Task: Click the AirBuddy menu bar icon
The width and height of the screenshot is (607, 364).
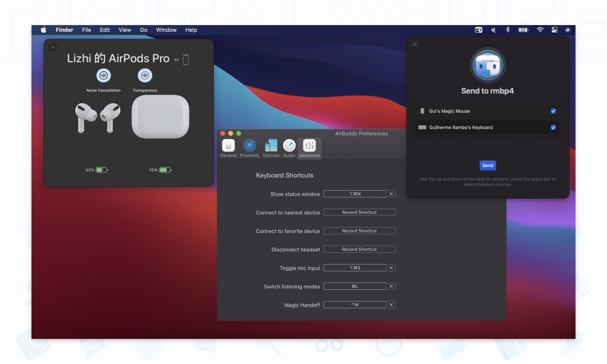Action: [x=479, y=30]
